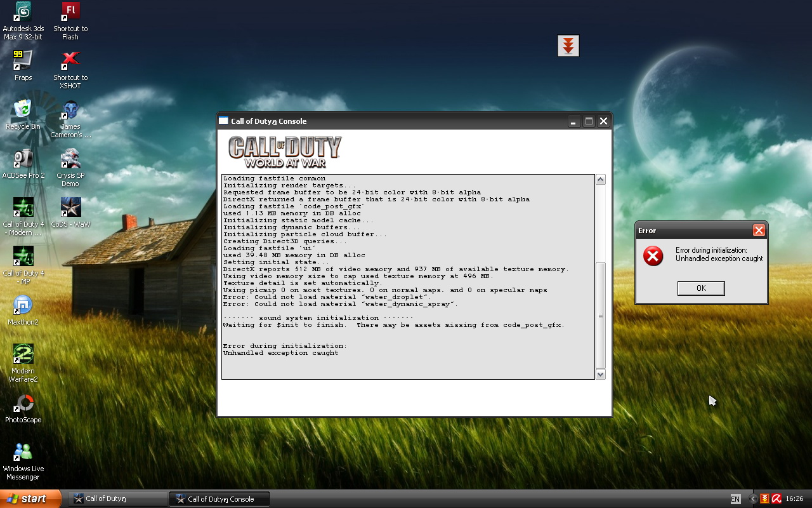812x508 pixels.
Task: Click the Error dialog's 'Error during initialization:' message
Action: point(711,250)
